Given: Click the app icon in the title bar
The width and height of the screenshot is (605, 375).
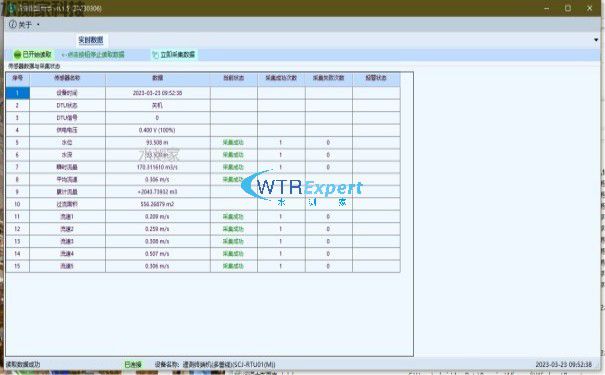Looking at the screenshot, I should (12, 8).
